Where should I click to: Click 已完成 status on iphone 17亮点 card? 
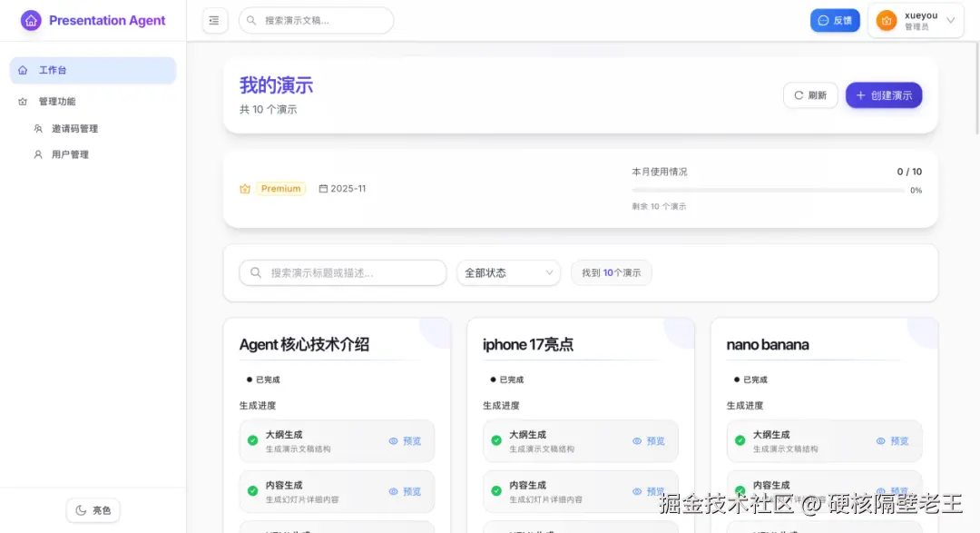point(507,380)
